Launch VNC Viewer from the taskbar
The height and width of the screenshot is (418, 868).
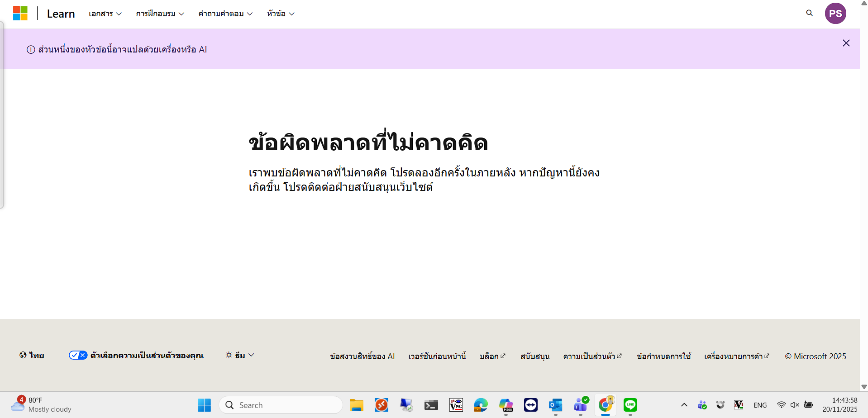[456, 405]
